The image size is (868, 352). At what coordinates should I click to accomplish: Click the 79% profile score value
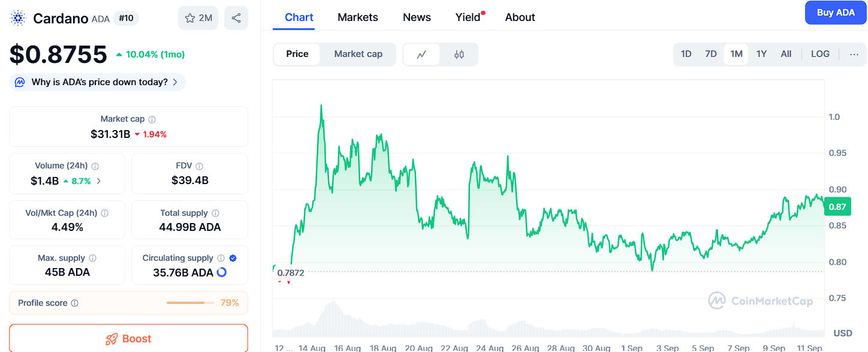tap(230, 303)
